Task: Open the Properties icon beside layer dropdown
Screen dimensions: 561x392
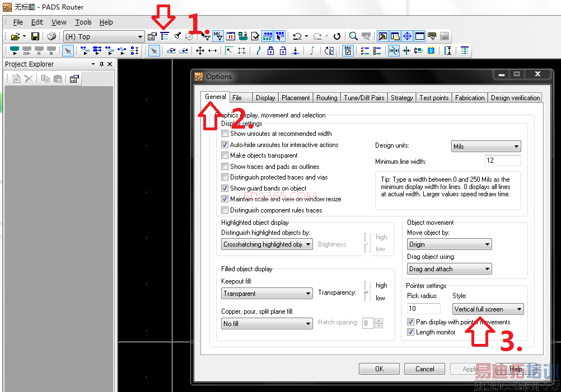Action: 152,36
